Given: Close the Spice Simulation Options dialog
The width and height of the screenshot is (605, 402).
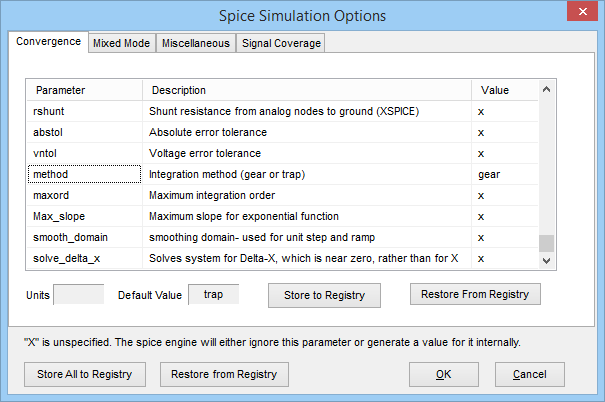Looking at the screenshot, I should point(579,13).
